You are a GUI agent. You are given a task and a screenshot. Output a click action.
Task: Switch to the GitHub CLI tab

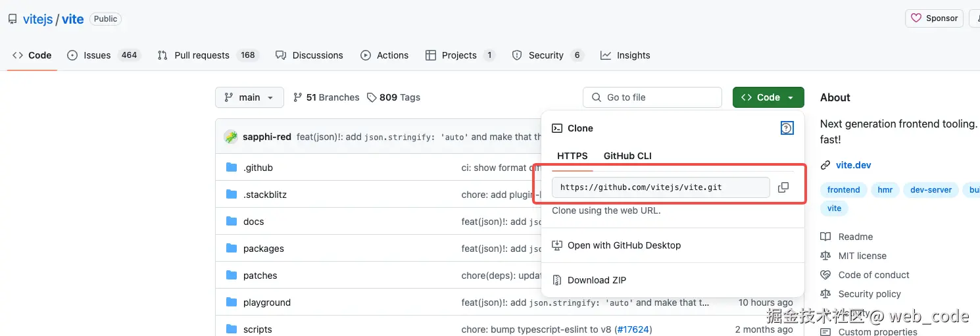click(x=627, y=156)
